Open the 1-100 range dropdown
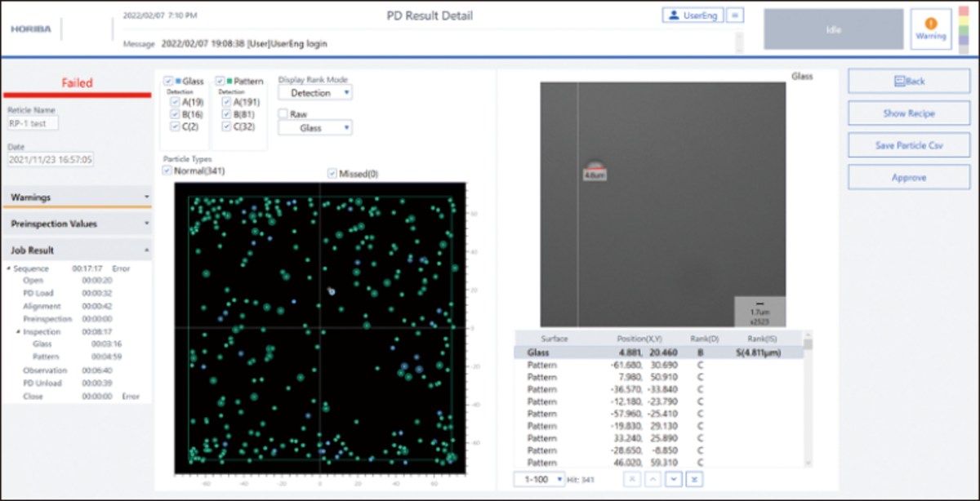 (539, 479)
